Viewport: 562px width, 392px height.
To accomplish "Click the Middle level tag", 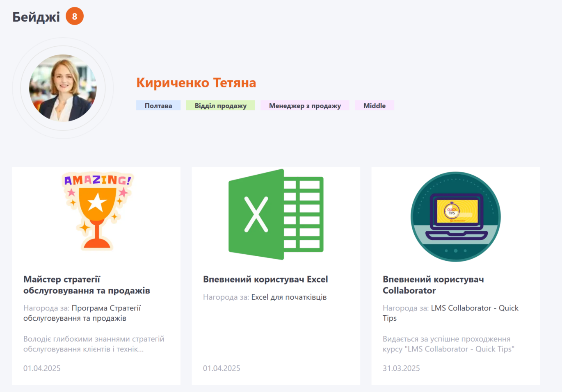I will [x=374, y=106].
